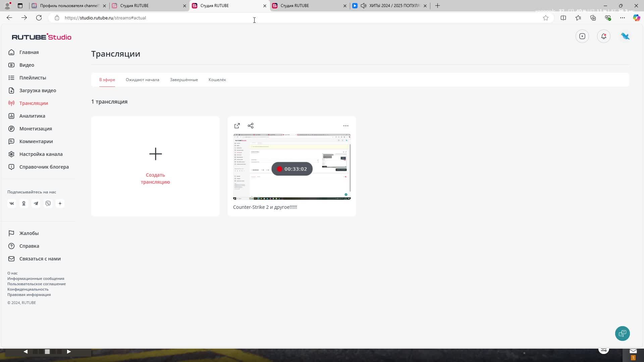
Task: Open a new browser tab
Action: coord(437,6)
